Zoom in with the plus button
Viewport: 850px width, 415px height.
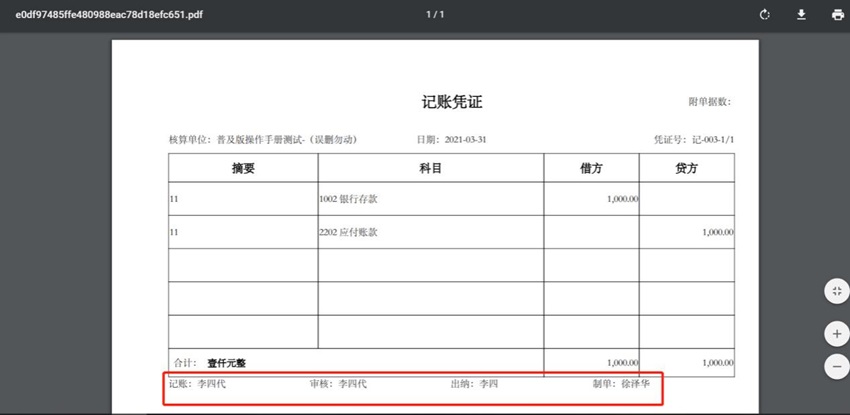(837, 333)
